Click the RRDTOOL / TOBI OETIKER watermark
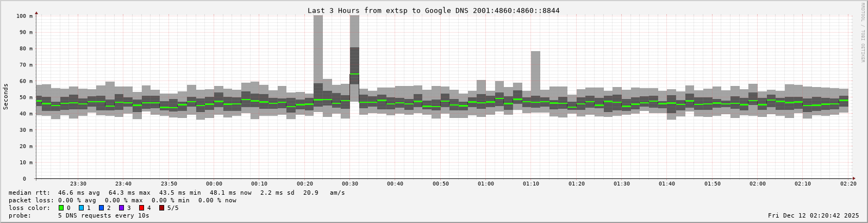 tap(863, 33)
